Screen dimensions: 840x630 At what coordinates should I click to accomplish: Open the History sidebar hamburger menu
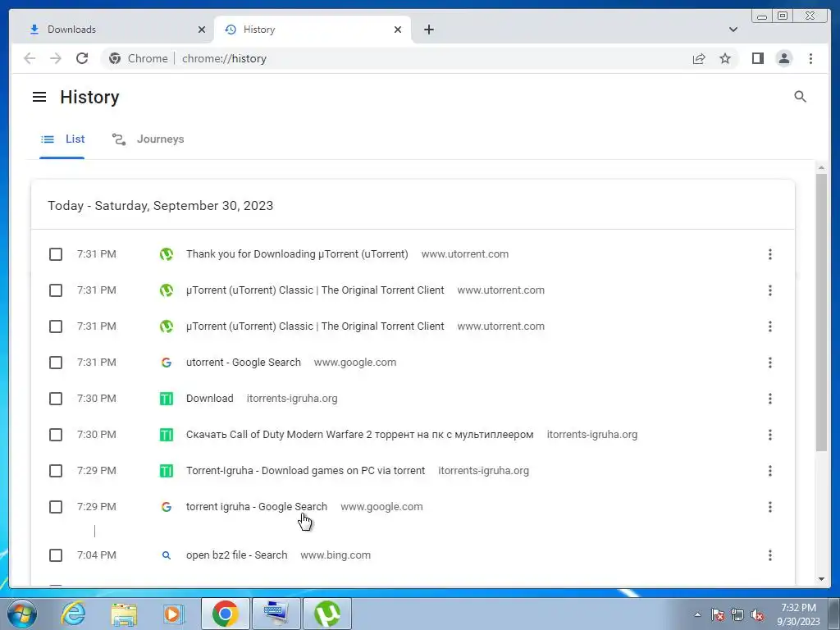click(x=39, y=97)
